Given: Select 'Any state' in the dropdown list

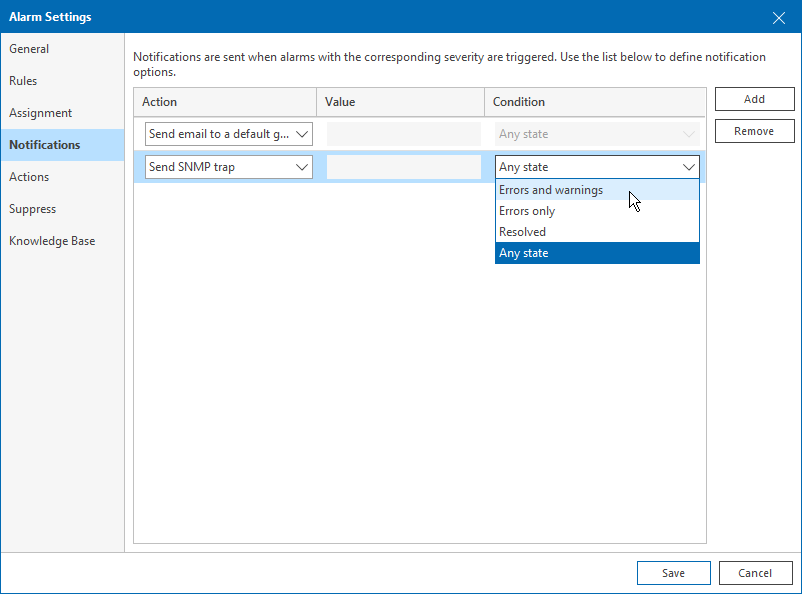Looking at the screenshot, I should coord(524,253).
